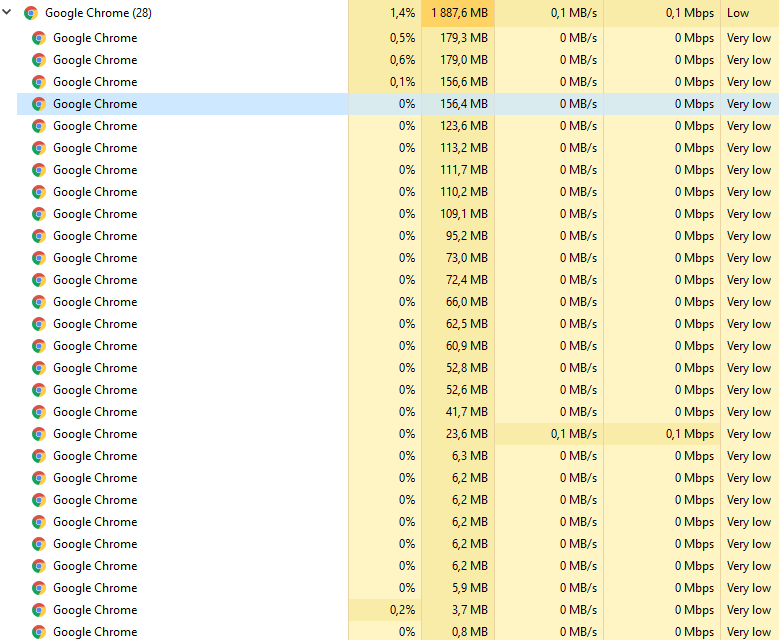Click the Chrome icon in the 23,6 MB row
779x640 pixels.
[x=39, y=434]
